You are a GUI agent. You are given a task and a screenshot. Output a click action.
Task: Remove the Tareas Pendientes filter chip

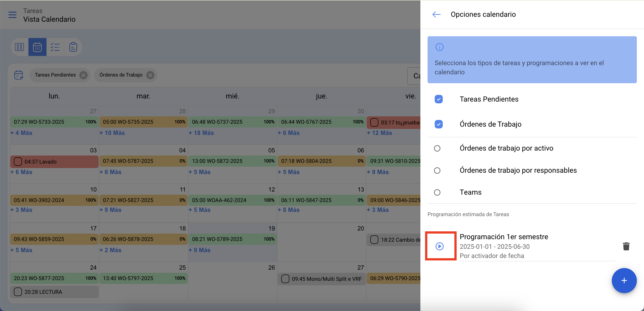[x=83, y=75]
